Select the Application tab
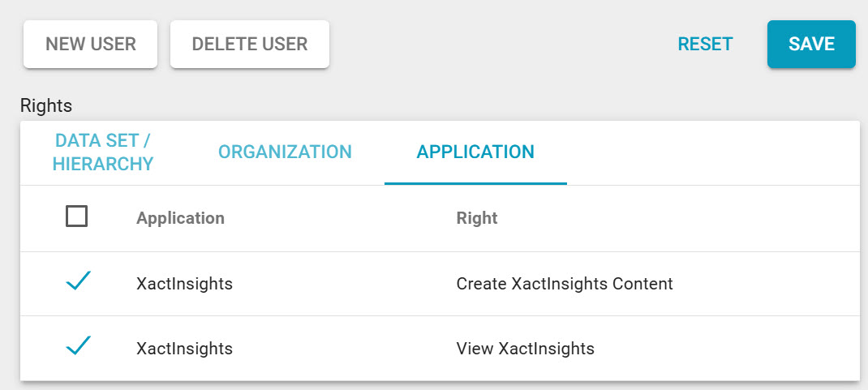Image resolution: width=868 pixels, height=390 pixels. point(475,152)
